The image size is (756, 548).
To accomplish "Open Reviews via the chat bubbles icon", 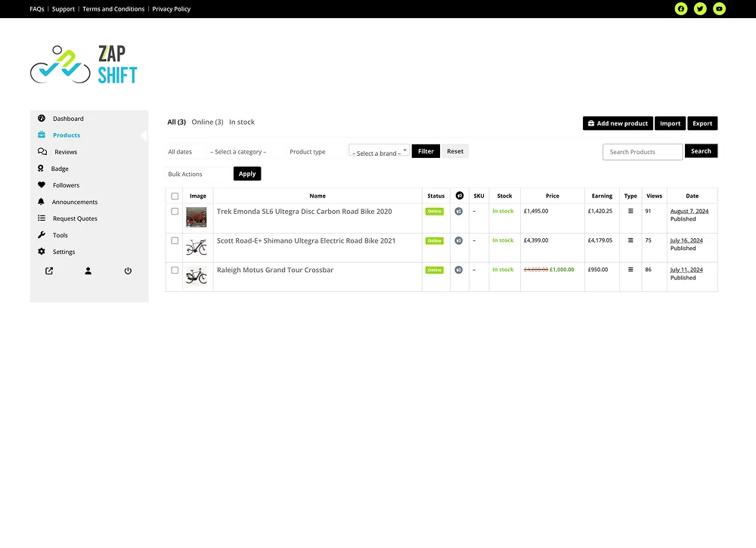I will [x=42, y=151].
